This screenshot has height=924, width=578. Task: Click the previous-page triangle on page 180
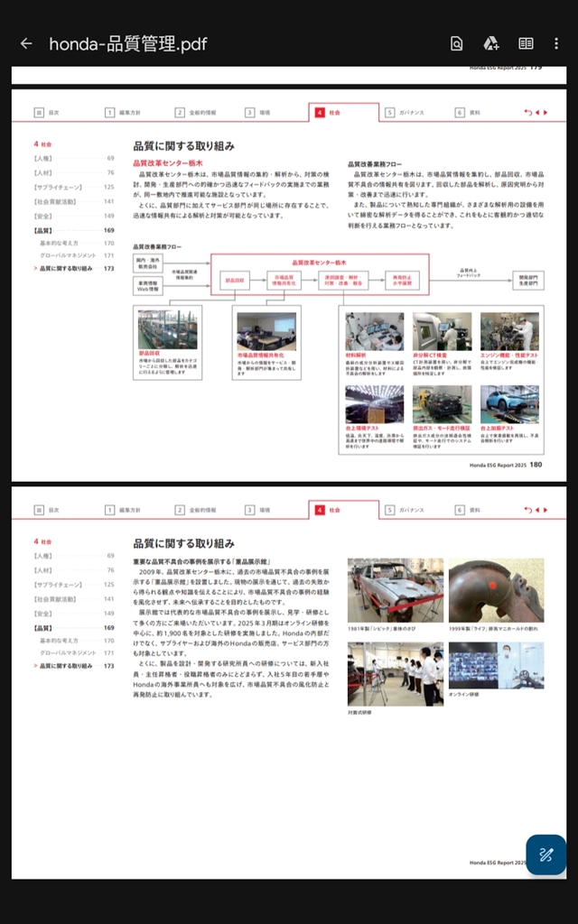(537, 113)
